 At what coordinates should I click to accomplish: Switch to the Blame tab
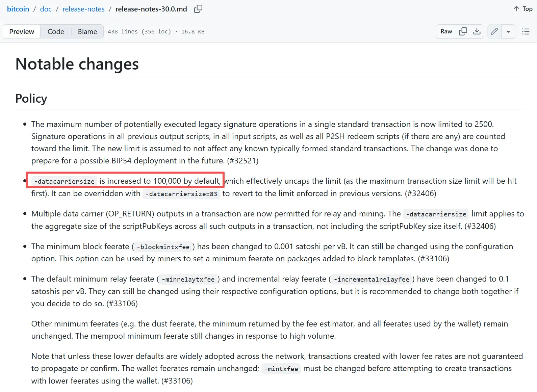(87, 31)
